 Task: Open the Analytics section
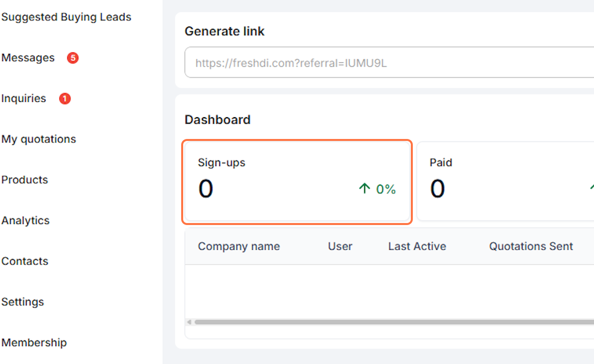point(26,221)
